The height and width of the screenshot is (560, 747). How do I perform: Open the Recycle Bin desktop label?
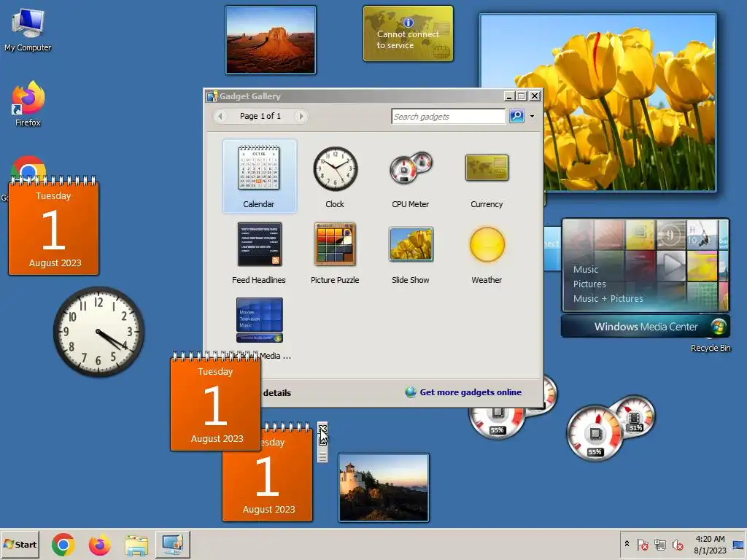point(711,348)
